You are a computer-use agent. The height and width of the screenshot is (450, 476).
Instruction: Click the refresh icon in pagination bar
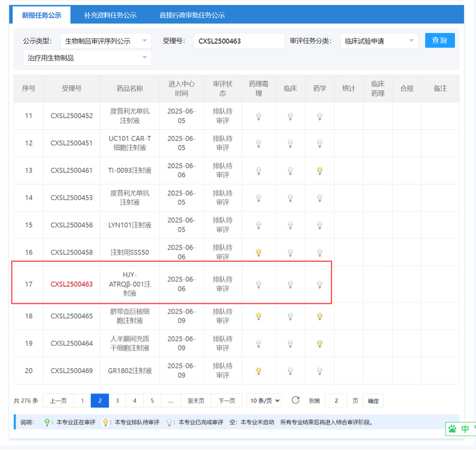[295, 400]
